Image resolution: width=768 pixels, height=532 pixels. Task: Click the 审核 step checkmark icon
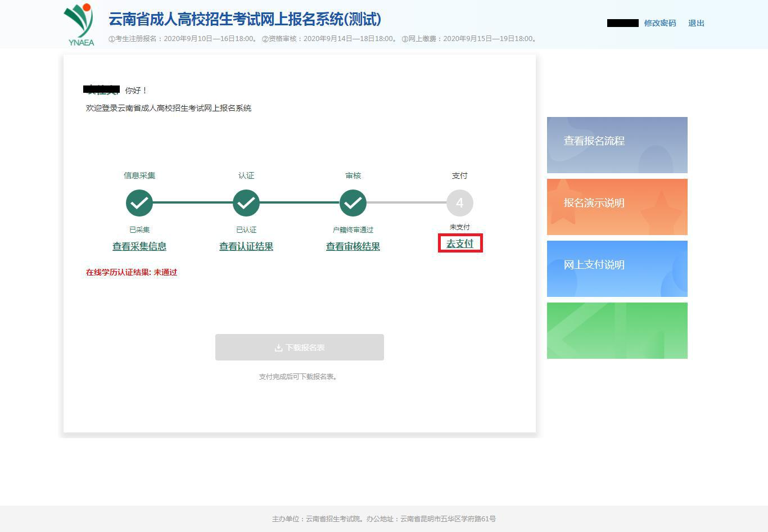[353, 203]
